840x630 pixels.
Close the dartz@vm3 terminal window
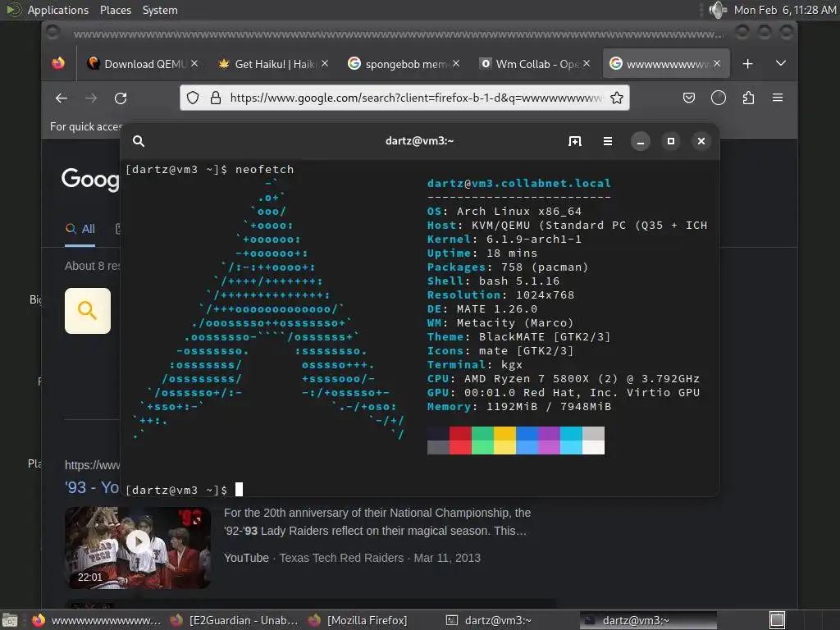(701, 141)
